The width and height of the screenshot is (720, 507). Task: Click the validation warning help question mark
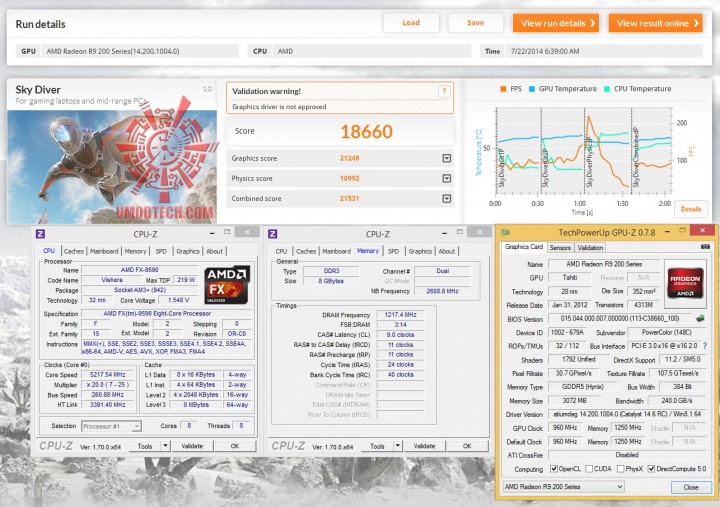(x=444, y=91)
